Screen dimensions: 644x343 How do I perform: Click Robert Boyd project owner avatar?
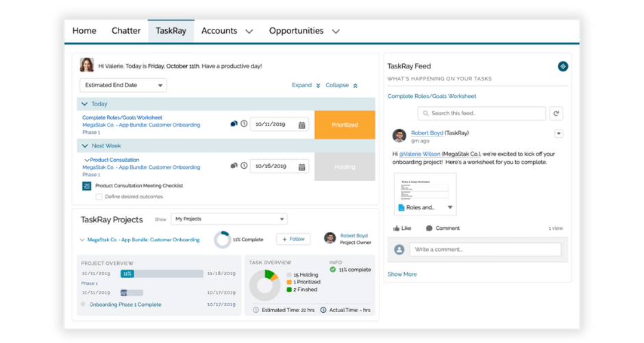pos(330,238)
